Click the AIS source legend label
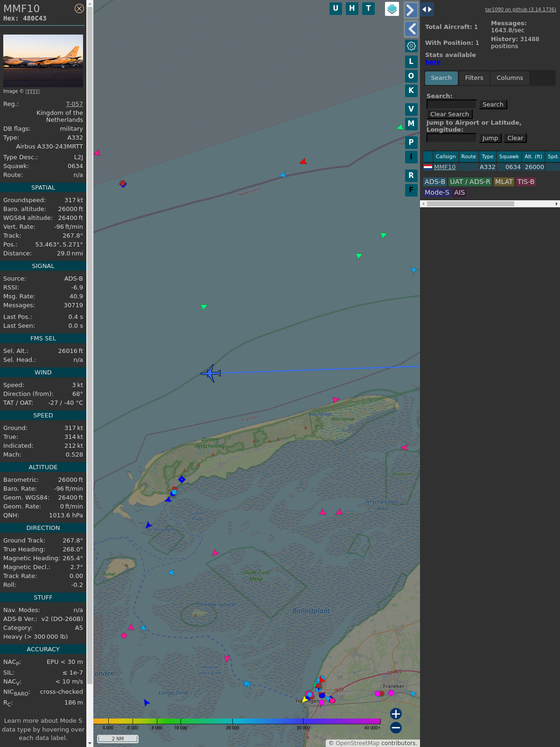This screenshot has width=560, height=747. coord(460,192)
